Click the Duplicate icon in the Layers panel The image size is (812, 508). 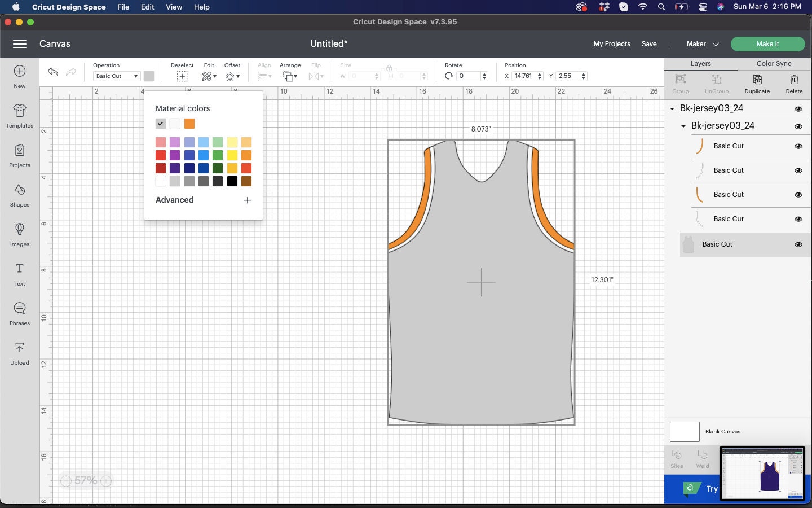[x=757, y=84]
